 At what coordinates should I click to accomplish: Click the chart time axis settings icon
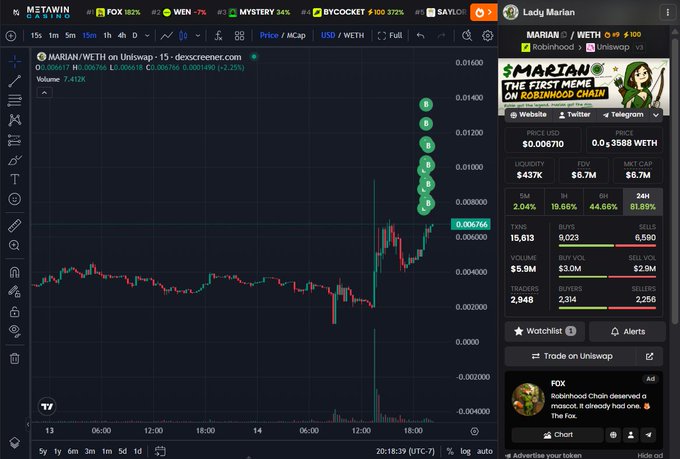click(x=474, y=431)
